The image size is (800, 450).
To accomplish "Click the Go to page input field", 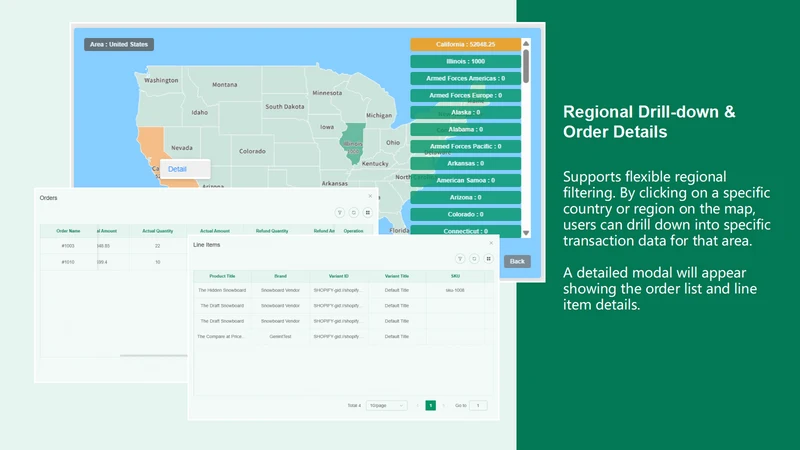I will coord(478,406).
